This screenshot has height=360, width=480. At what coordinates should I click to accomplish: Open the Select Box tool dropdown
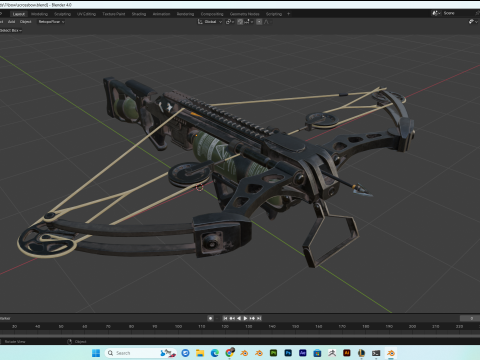click(11, 30)
